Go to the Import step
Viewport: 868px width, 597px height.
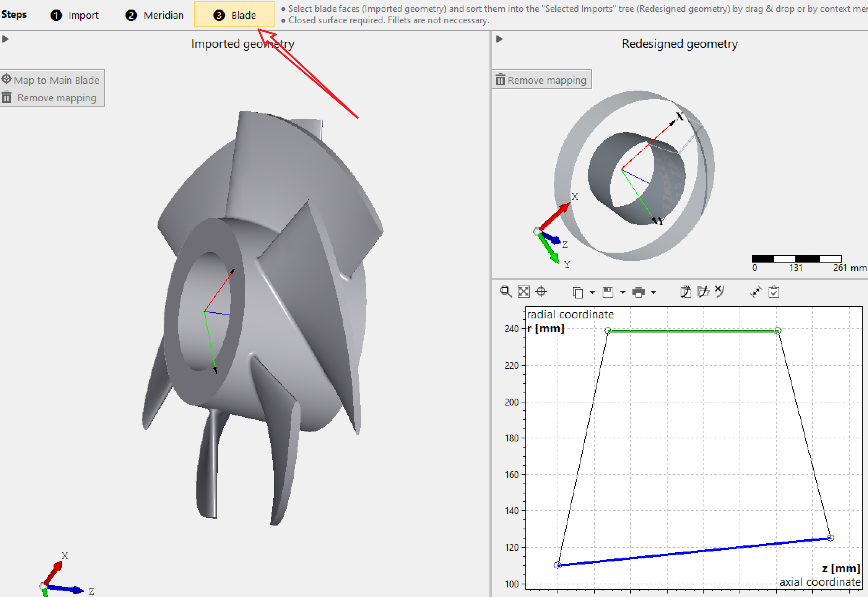[x=75, y=15]
